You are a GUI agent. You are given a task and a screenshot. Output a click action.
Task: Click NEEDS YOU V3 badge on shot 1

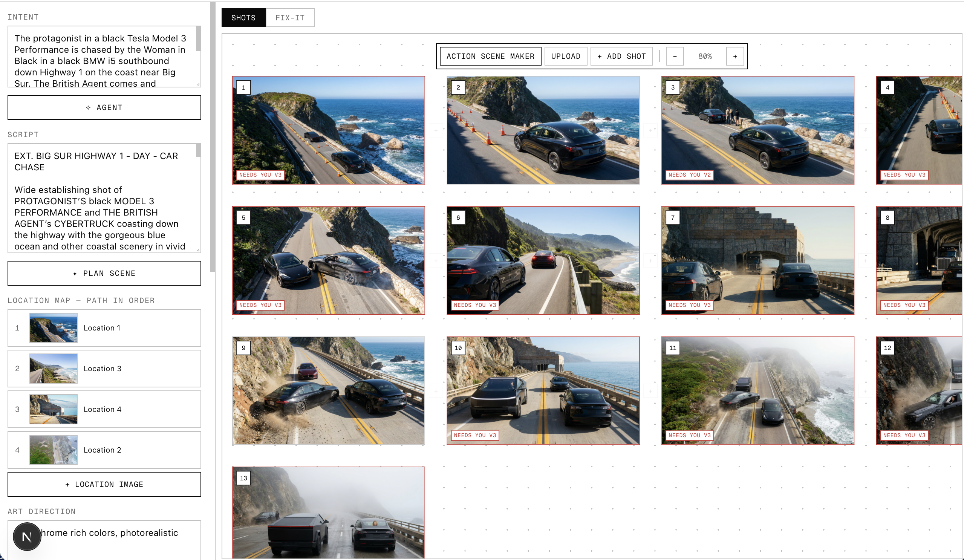[x=260, y=175]
